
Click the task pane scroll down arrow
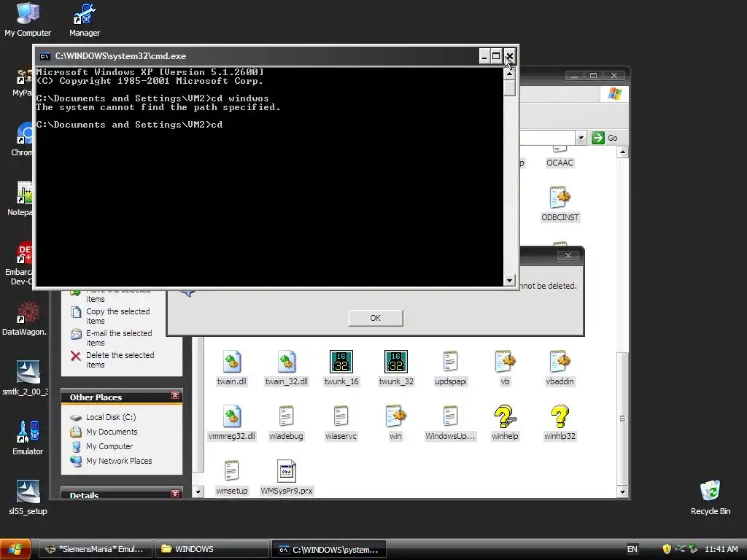(198, 491)
